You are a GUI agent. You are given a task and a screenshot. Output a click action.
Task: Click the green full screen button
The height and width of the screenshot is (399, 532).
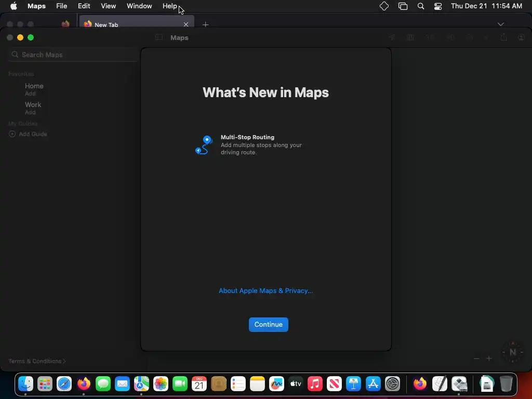(x=31, y=37)
